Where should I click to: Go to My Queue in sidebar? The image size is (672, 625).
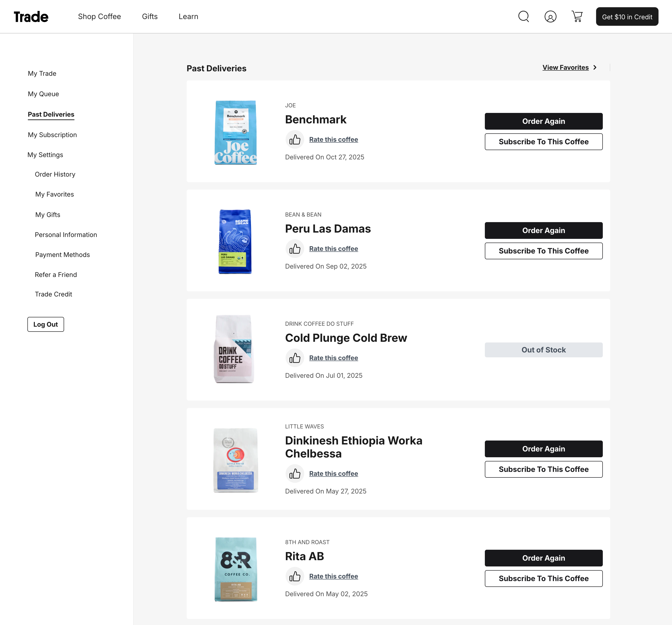(43, 94)
